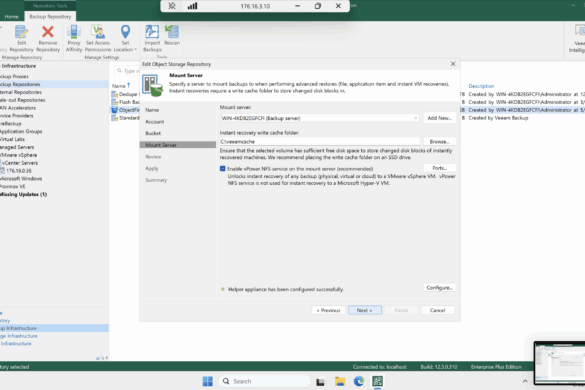Open Windows Start menu

[207, 381]
